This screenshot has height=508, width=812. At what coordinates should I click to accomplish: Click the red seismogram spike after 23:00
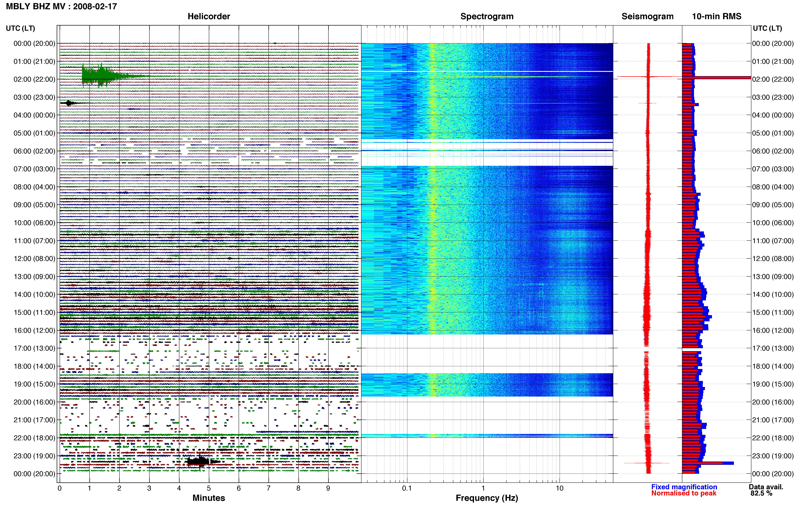(647, 463)
